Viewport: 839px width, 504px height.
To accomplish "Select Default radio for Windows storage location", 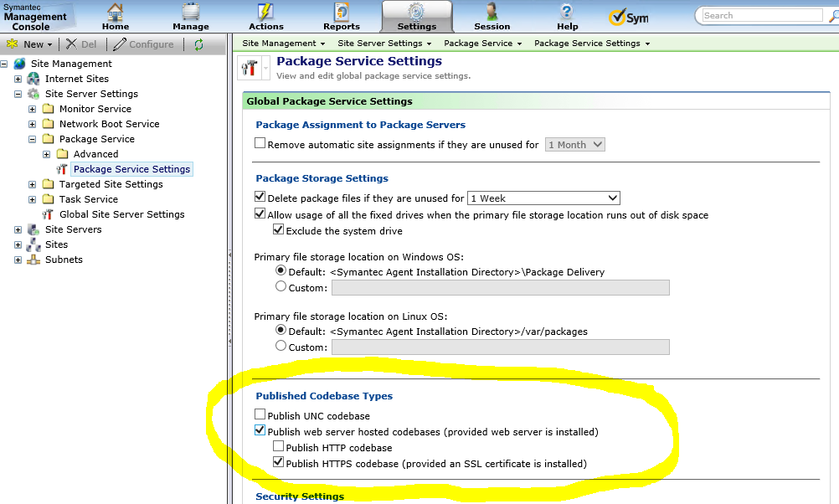I will [281, 270].
